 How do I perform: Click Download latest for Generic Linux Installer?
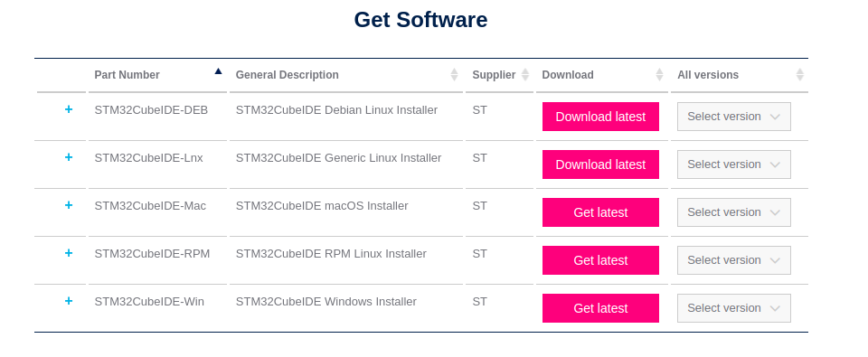coord(600,164)
